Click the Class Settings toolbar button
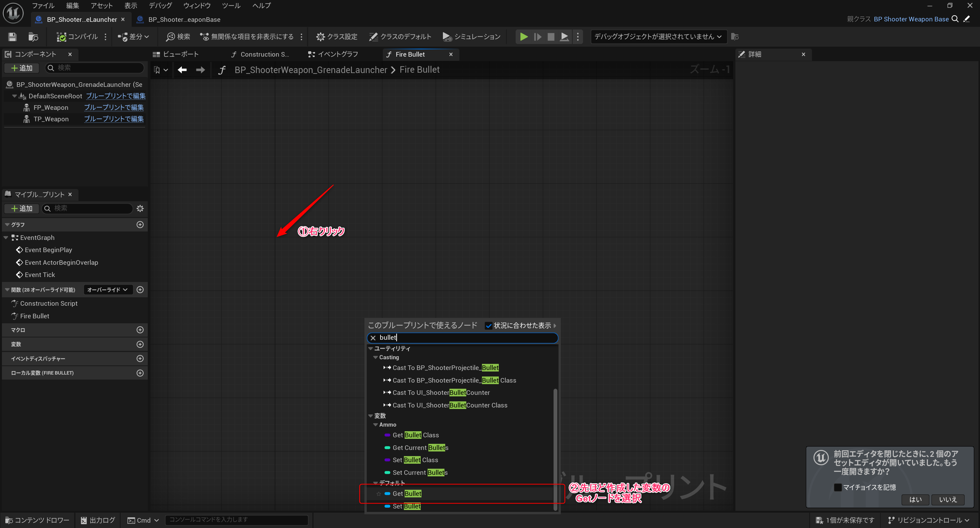Screen dimensions: 980x528 click(x=337, y=37)
